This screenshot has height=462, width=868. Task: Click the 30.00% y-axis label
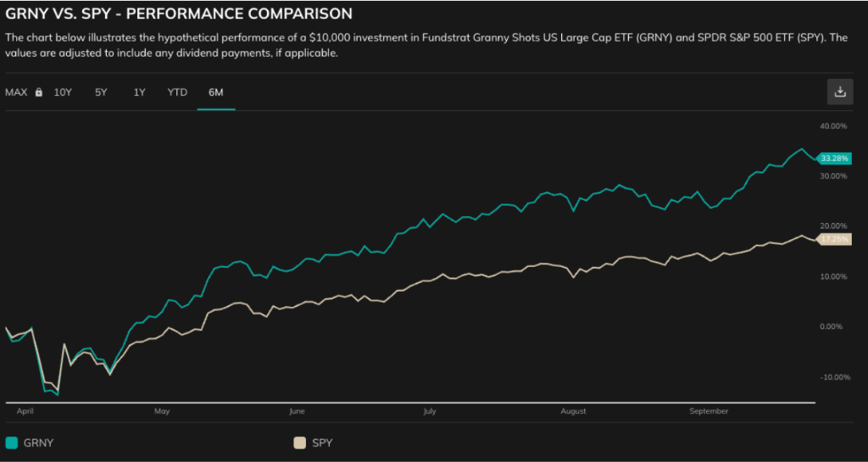point(833,176)
